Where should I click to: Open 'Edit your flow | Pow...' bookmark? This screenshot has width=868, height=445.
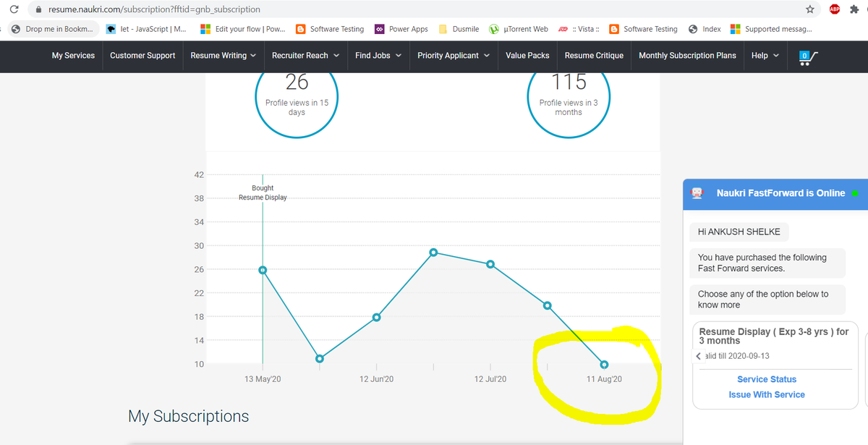pos(242,29)
